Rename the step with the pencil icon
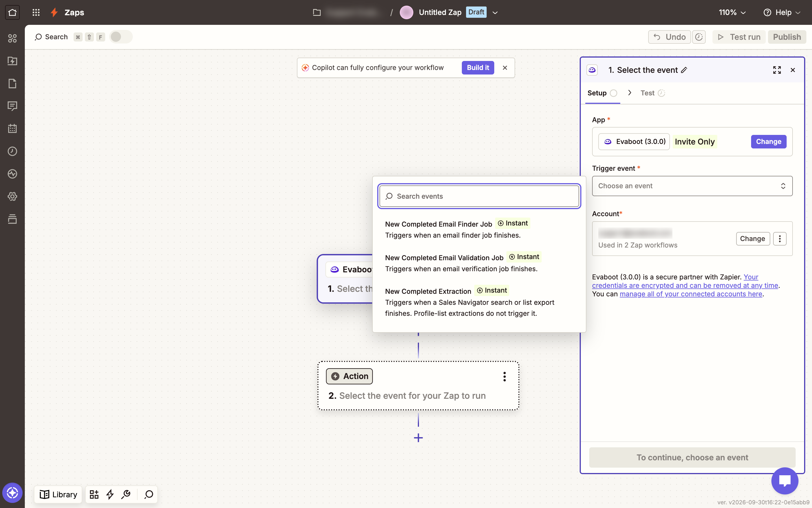The image size is (812, 508). (x=684, y=70)
